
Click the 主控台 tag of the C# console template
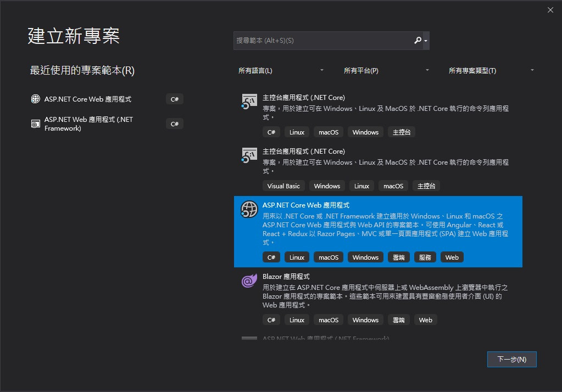[402, 132]
